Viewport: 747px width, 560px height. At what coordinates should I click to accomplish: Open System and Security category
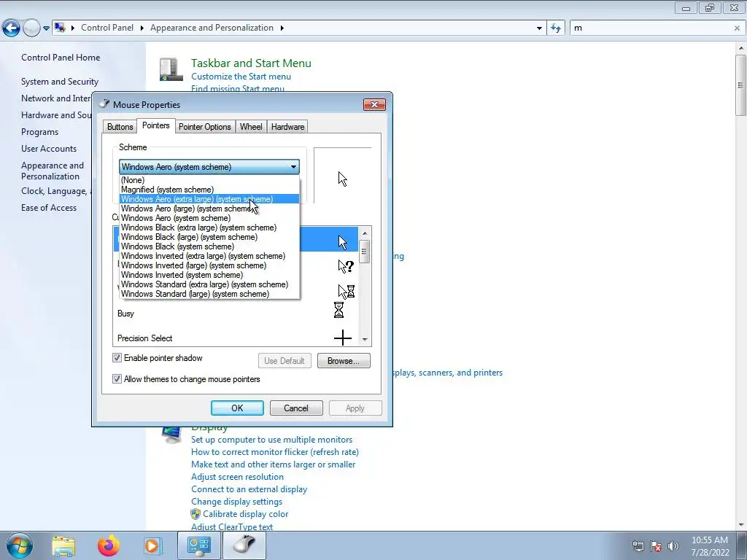(x=60, y=82)
